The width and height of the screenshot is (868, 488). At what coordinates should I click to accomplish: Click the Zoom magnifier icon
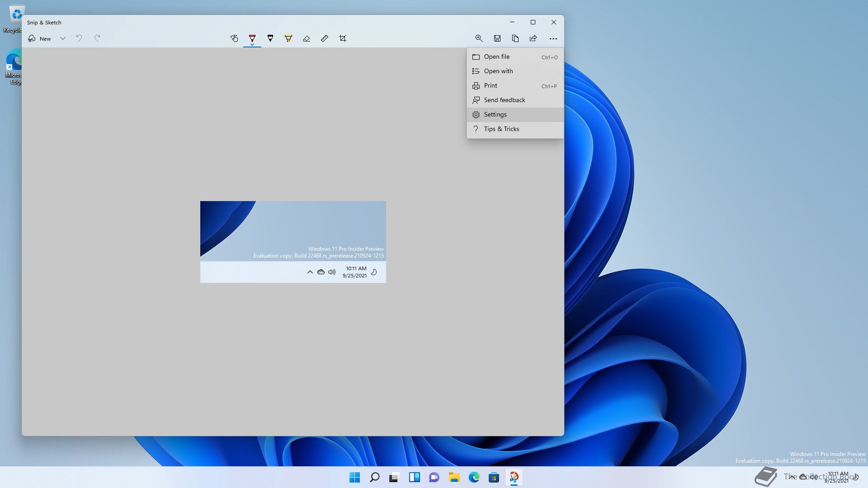[479, 38]
